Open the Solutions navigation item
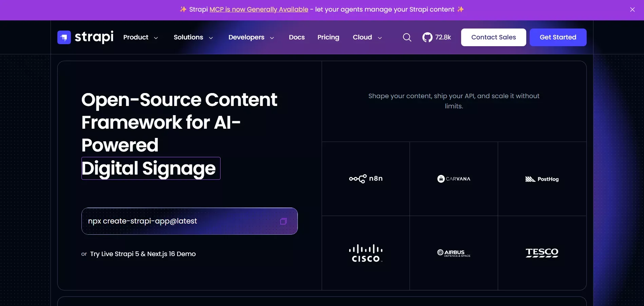 188,37
